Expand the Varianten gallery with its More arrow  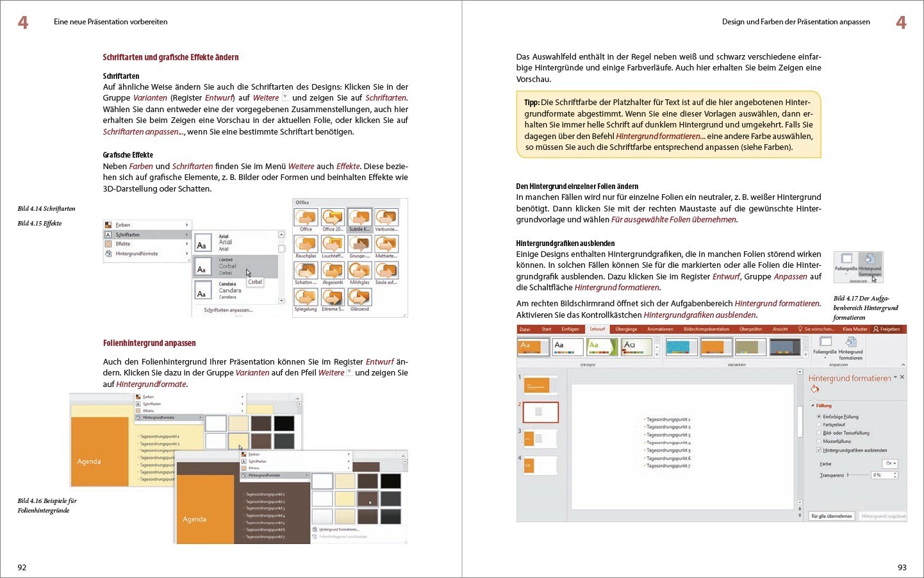[805, 354]
